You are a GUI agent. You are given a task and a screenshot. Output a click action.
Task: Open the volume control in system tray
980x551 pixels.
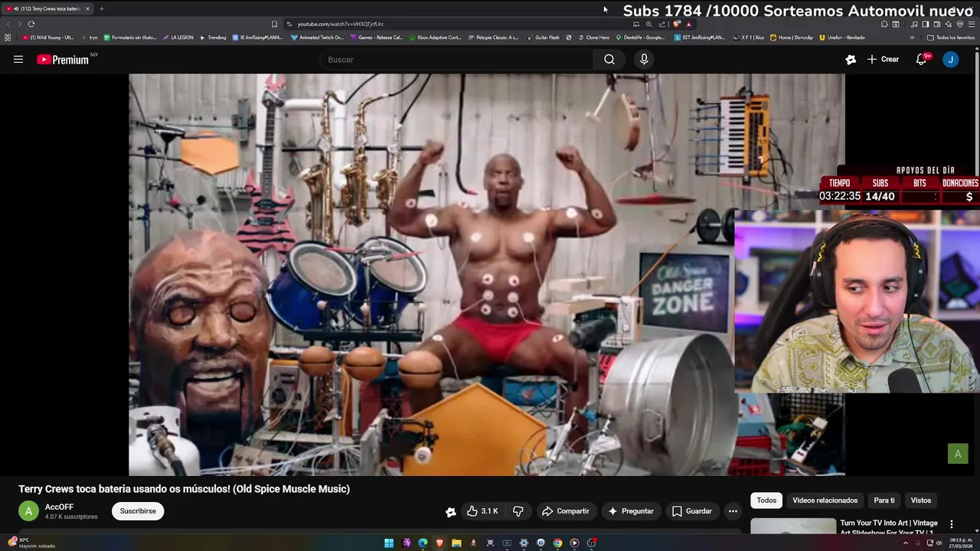pyautogui.click(x=939, y=543)
